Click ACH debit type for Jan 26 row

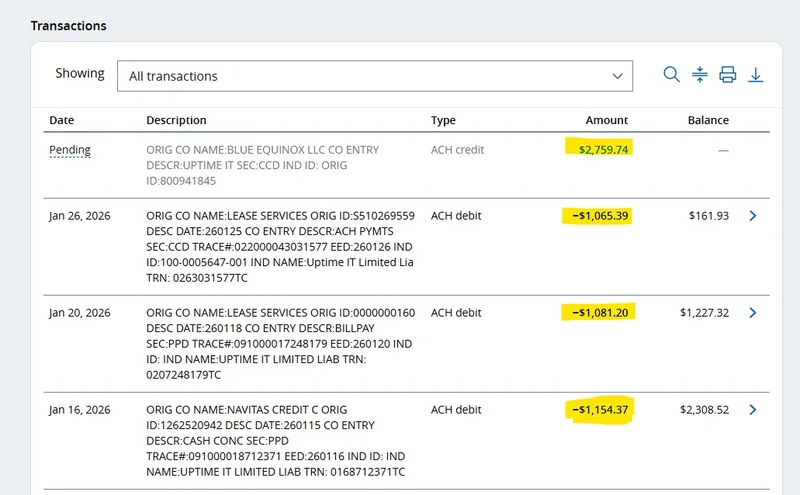click(x=456, y=216)
